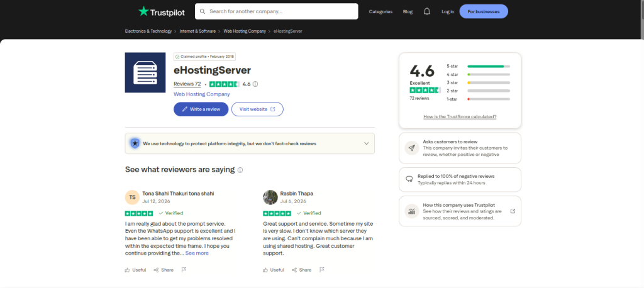
Task: Click the Write a review button
Action: pos(201,109)
